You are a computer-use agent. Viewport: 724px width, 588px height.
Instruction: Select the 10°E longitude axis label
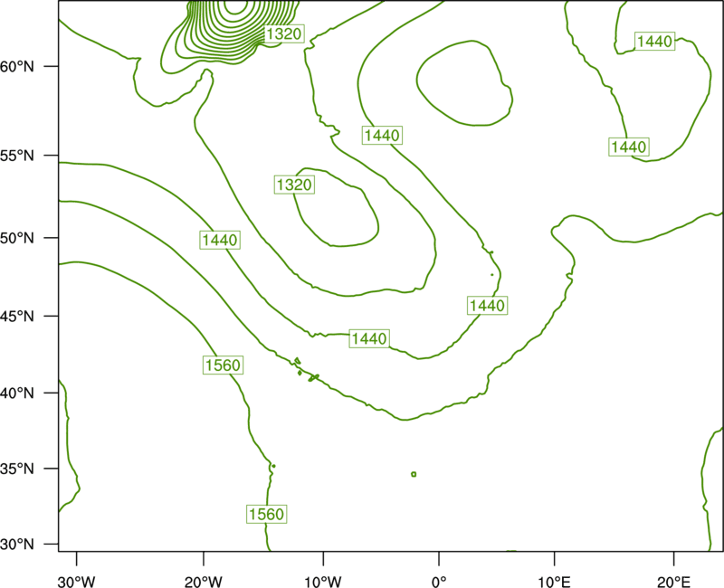[554, 582]
